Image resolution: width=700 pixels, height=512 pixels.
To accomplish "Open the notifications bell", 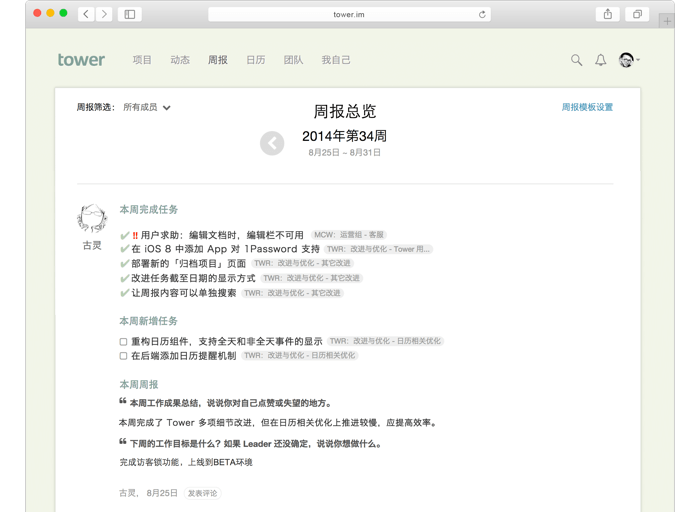I will [601, 60].
